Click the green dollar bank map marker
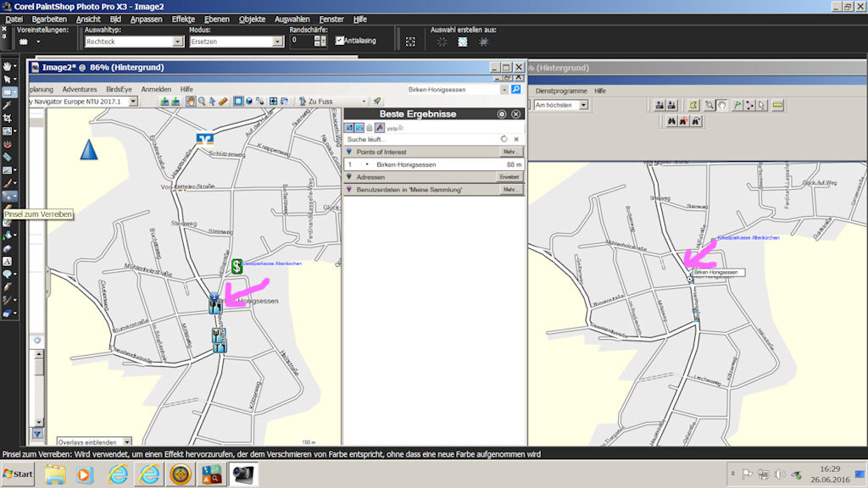 coord(237,266)
